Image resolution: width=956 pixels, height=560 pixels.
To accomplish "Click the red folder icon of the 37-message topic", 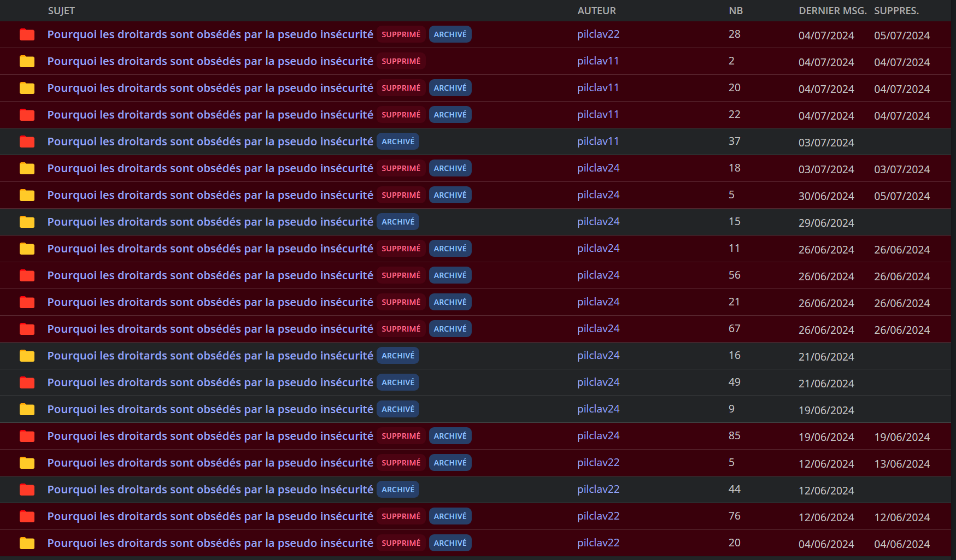I will pos(27,142).
